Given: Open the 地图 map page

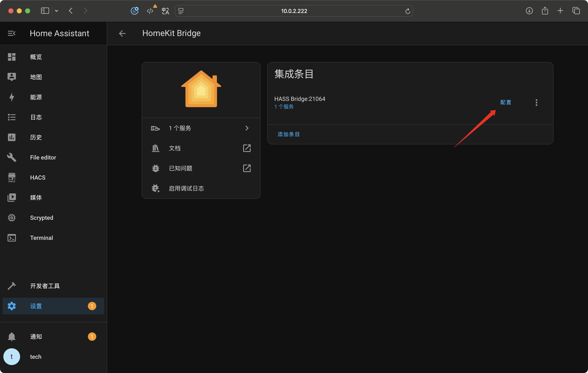Looking at the screenshot, I should tap(53, 77).
